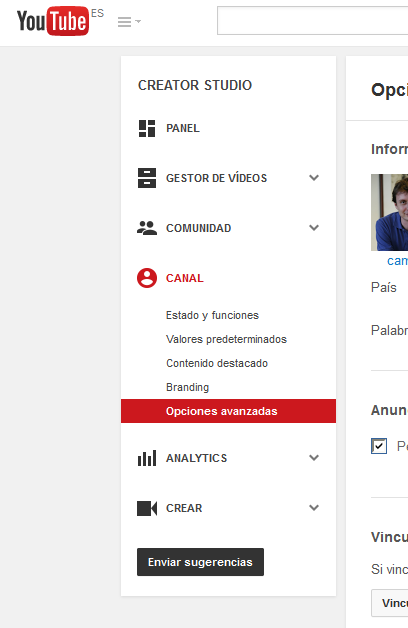Open CREAR menu item

click(x=184, y=508)
